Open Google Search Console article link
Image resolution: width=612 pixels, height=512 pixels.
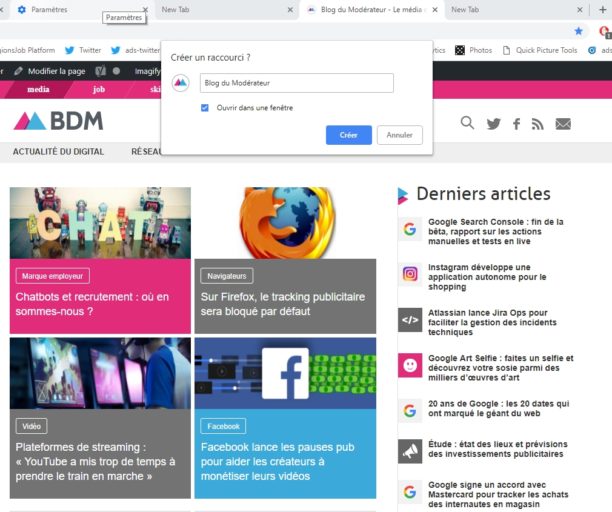click(x=496, y=231)
